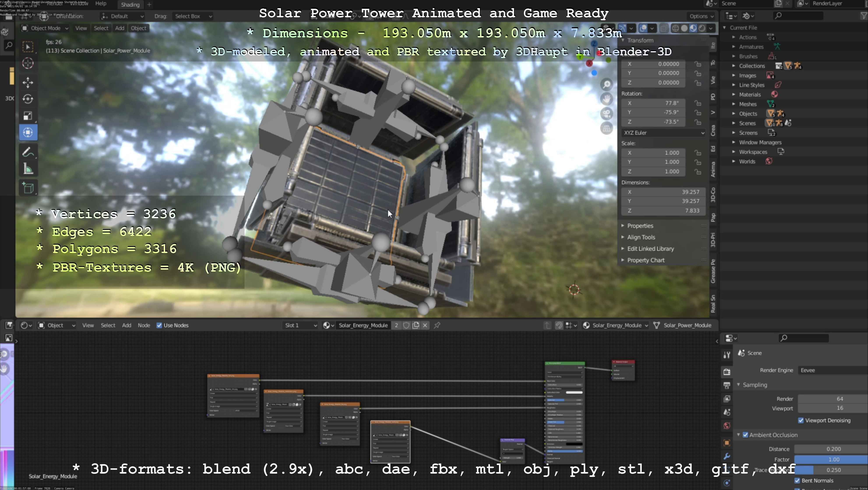Toggle the Ambient Occlusion checkbox

click(x=745, y=435)
